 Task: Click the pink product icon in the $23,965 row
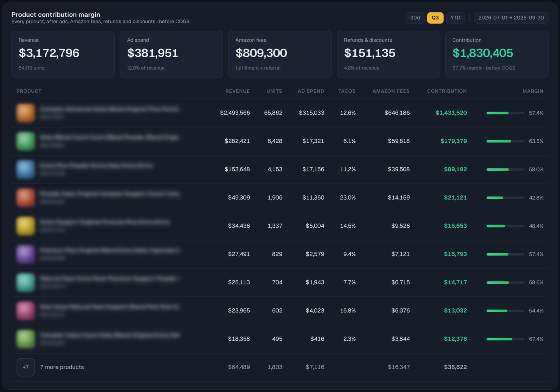(26, 310)
